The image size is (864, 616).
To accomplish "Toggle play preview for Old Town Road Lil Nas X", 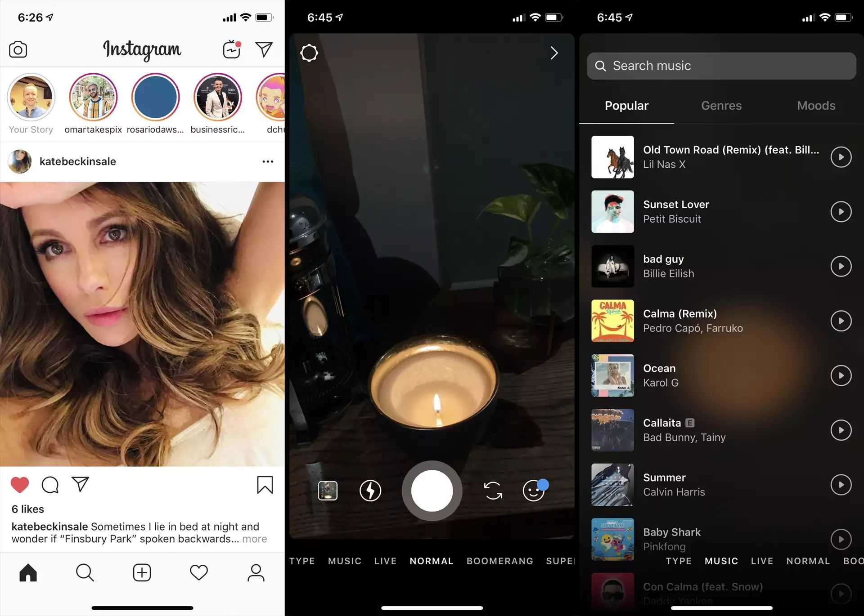I will point(841,156).
